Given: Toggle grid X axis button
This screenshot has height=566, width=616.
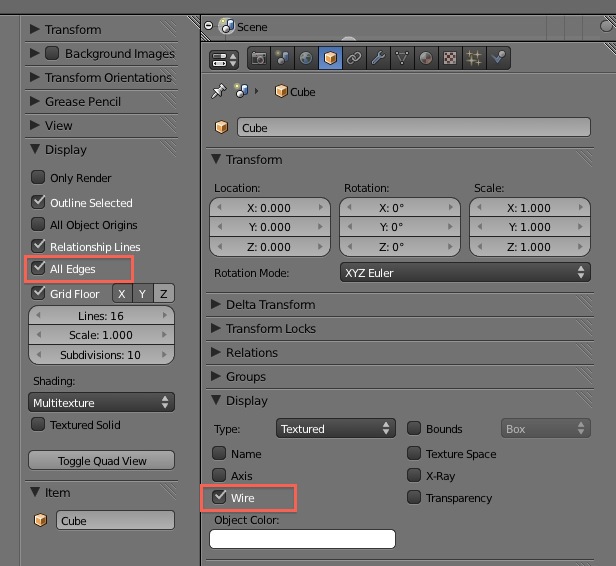Looking at the screenshot, I should tap(122, 293).
